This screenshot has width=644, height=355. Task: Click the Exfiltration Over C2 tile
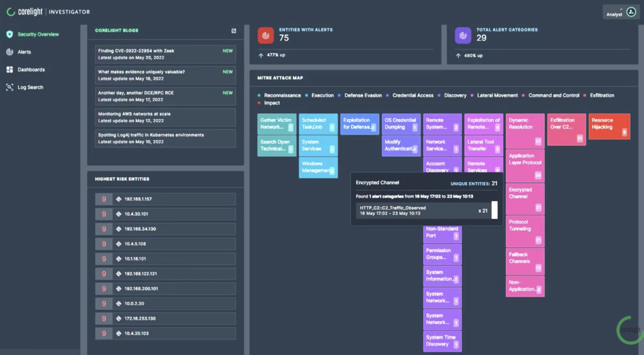pyautogui.click(x=567, y=129)
